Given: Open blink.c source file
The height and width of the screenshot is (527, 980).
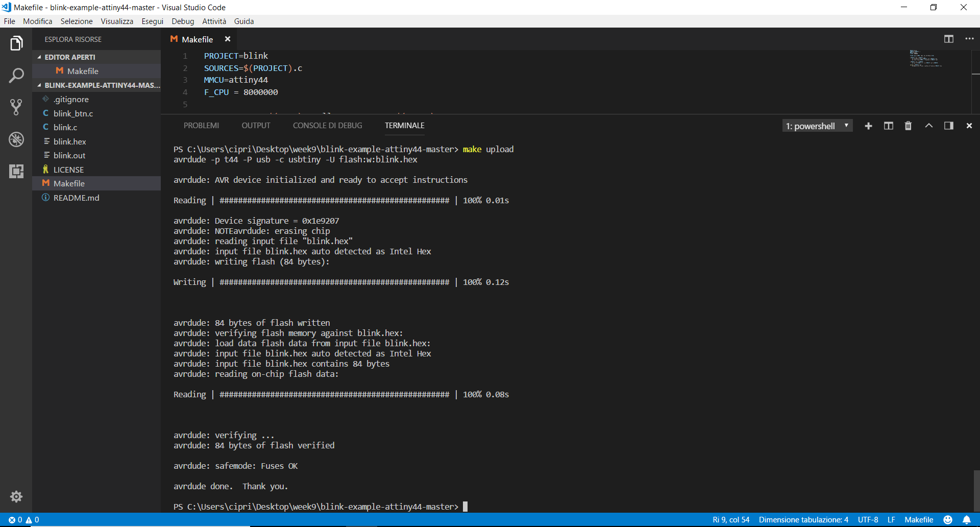Looking at the screenshot, I should pos(97,127).
